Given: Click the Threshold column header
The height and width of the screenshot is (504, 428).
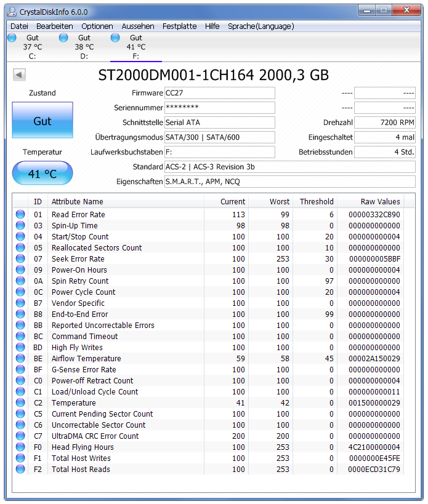Looking at the screenshot, I should click(315, 201).
